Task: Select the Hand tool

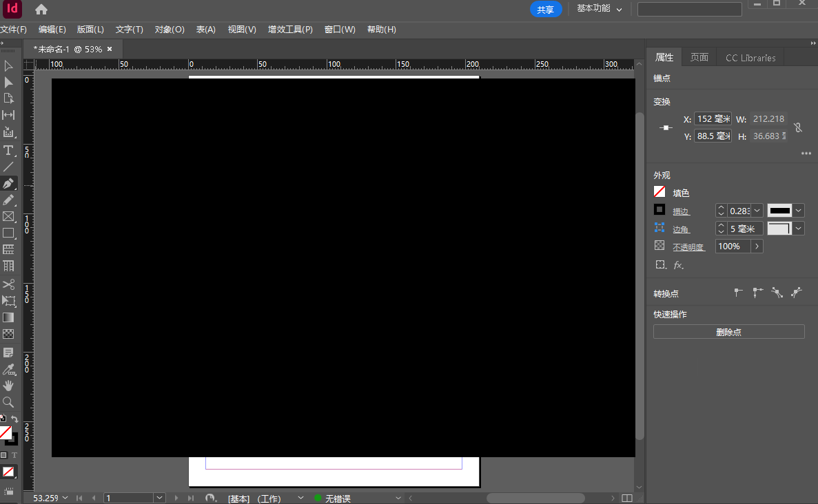Action: click(8, 386)
